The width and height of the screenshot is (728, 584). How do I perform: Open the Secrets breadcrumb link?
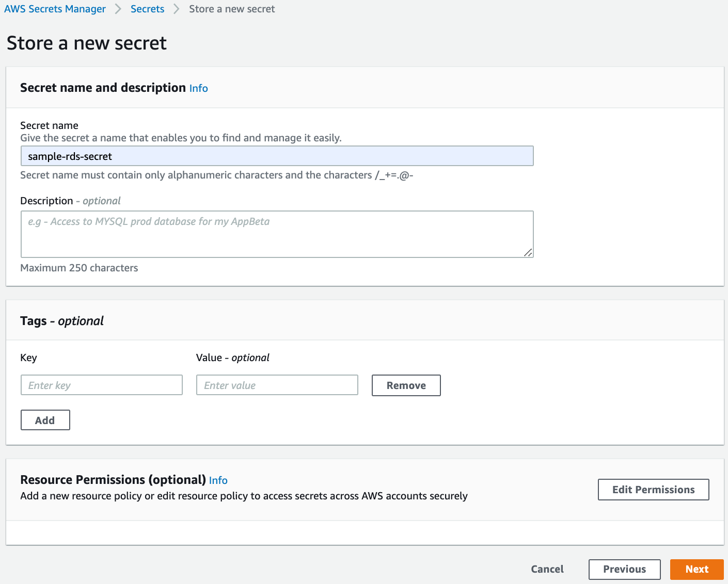pos(147,9)
